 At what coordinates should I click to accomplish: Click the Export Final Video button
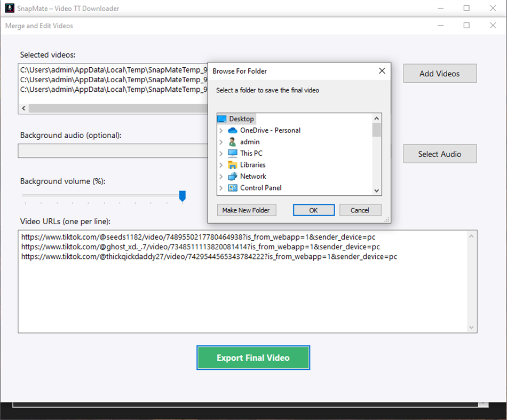point(253,357)
